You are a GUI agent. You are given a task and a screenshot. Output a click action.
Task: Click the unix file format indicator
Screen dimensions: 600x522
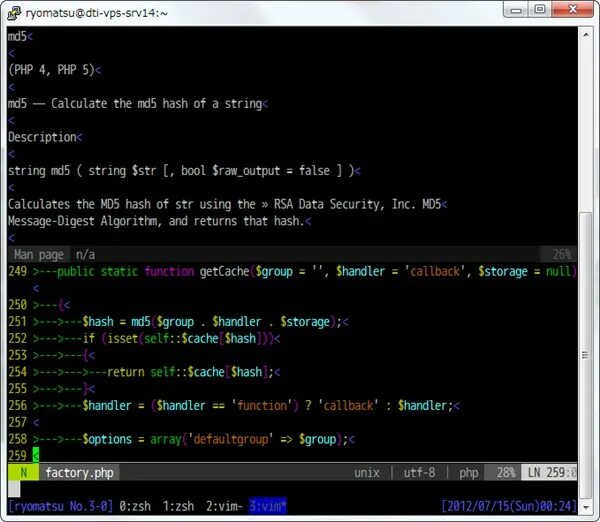(367, 473)
